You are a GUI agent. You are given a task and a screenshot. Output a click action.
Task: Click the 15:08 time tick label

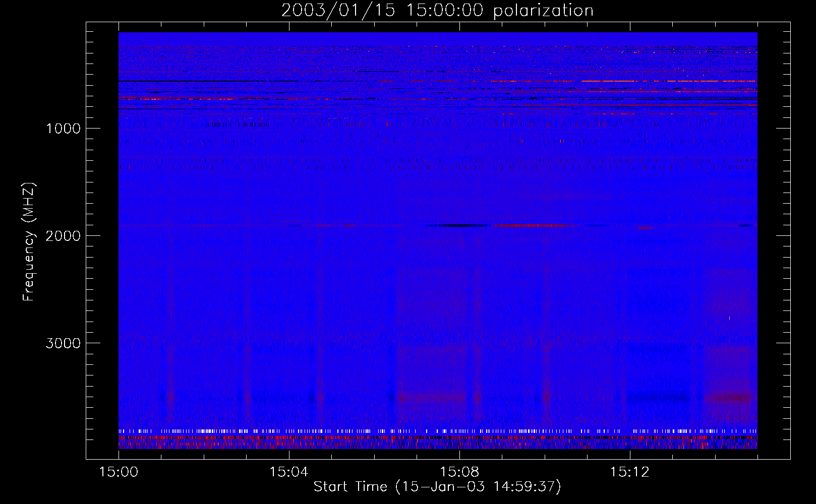pyautogui.click(x=459, y=472)
